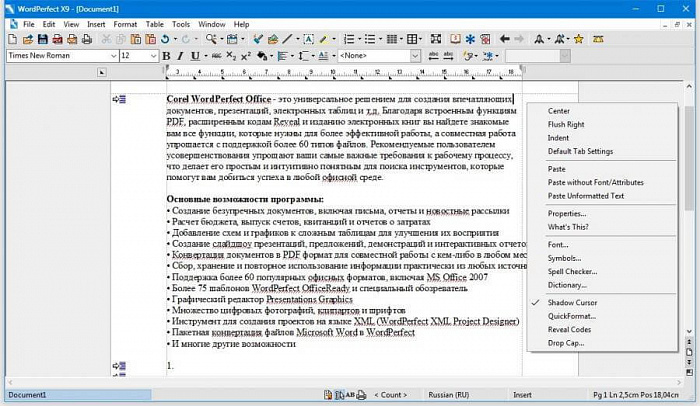700x406 pixels.
Task: Click the QuickFind Next abc icon
Action: point(448,56)
